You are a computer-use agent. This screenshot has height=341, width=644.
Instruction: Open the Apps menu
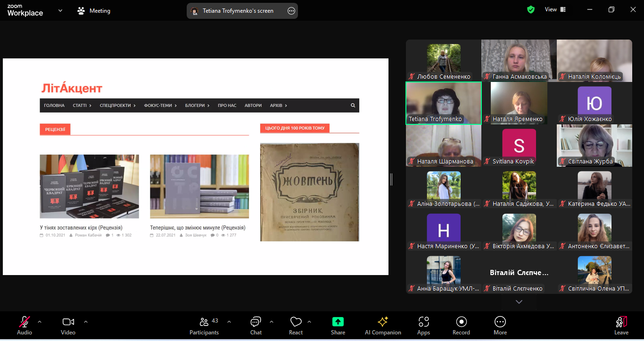[423, 325]
